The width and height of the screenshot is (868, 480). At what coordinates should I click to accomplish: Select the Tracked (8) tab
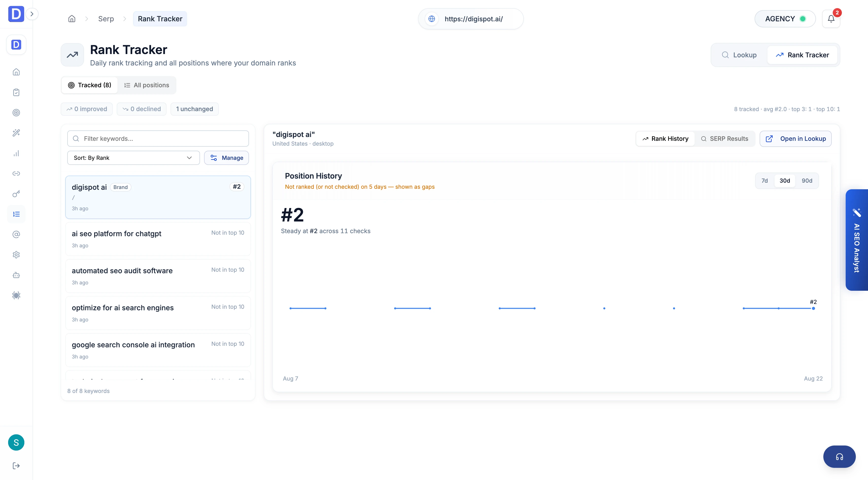pyautogui.click(x=90, y=85)
